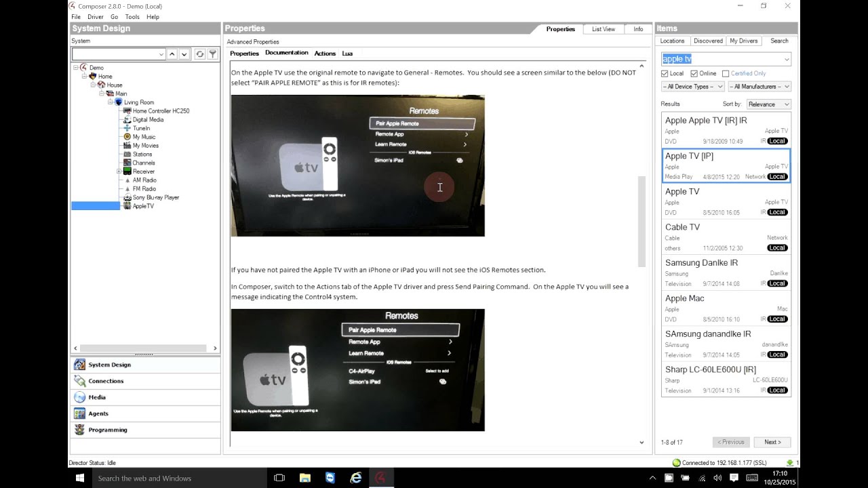Viewport: 868px width, 488px height.
Task: Click the Previous results button
Action: coord(731,442)
